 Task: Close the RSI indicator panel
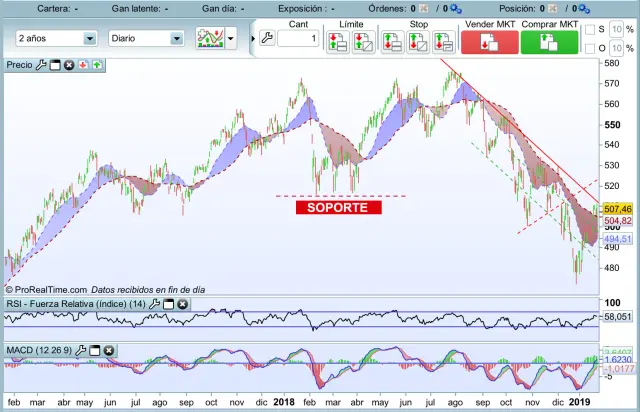click(x=182, y=304)
